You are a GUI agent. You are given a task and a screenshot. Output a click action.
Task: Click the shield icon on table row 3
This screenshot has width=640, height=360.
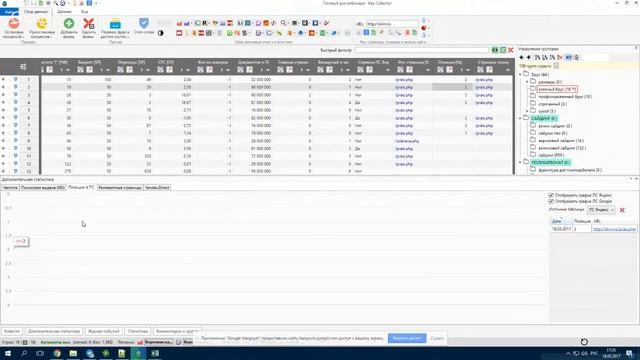16,95
